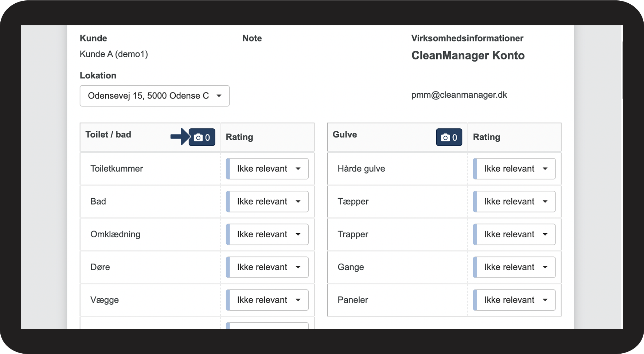Open Tæpper rating dropdown
The image size is (644, 354).
tap(514, 202)
